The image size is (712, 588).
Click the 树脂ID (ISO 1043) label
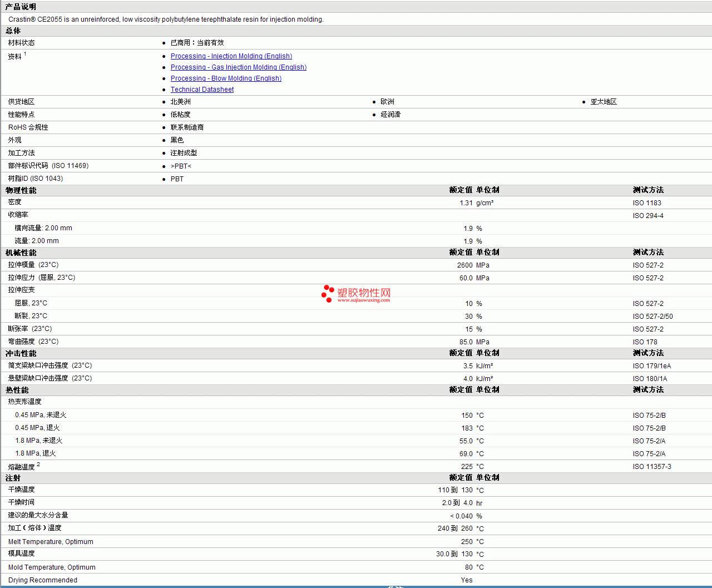click(x=36, y=179)
